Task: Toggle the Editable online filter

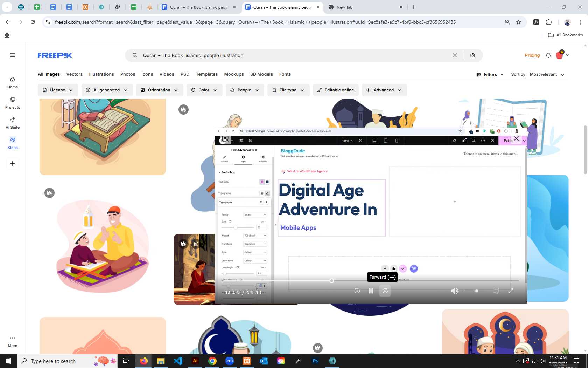Action: click(x=336, y=90)
